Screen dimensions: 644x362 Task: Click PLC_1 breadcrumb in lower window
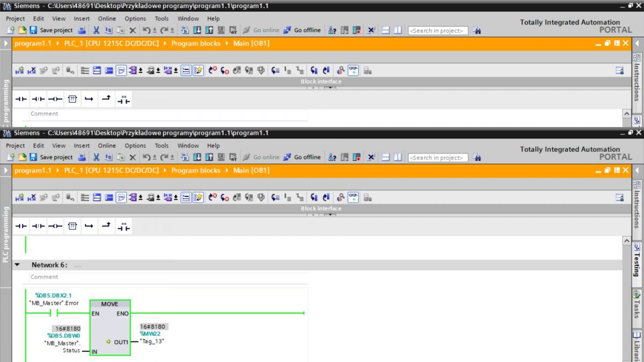(x=112, y=171)
